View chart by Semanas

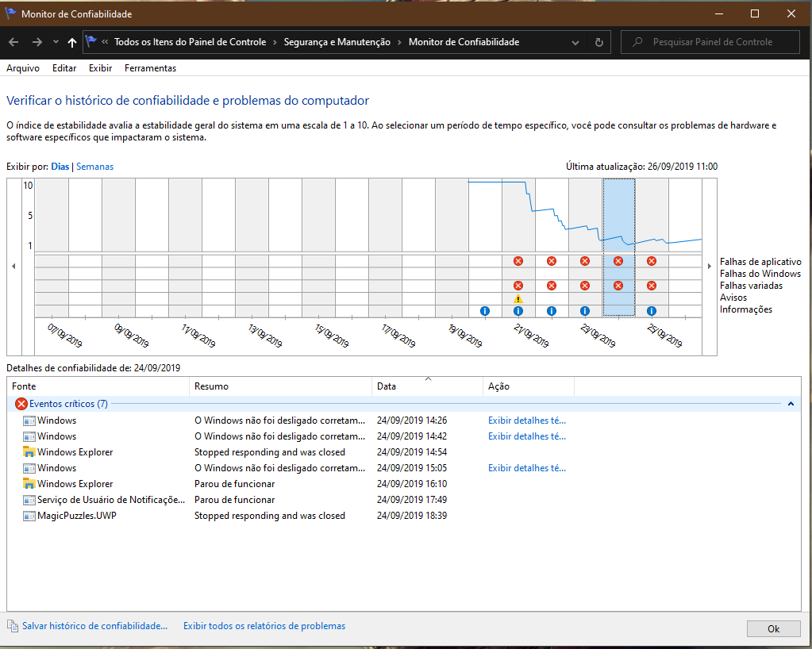coord(94,167)
